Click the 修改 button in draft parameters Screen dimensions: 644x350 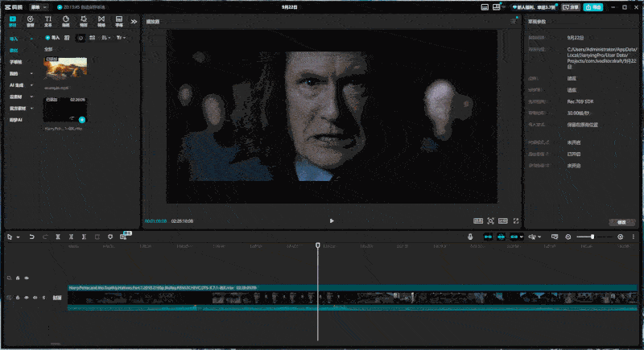(621, 222)
